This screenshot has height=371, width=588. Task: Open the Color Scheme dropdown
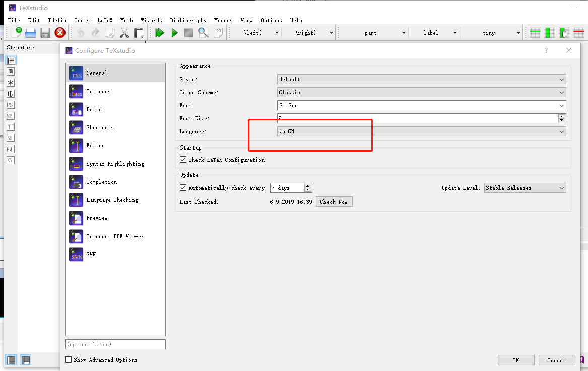pyautogui.click(x=422, y=92)
